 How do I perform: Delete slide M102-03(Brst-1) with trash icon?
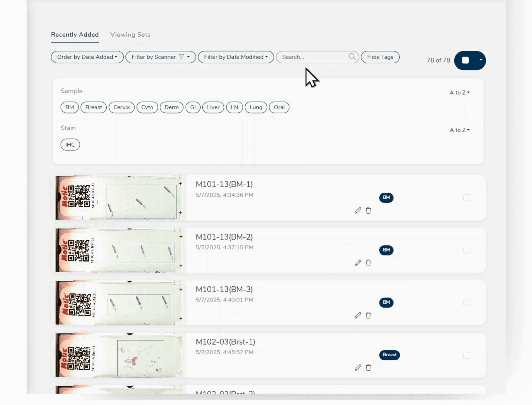coord(368,368)
